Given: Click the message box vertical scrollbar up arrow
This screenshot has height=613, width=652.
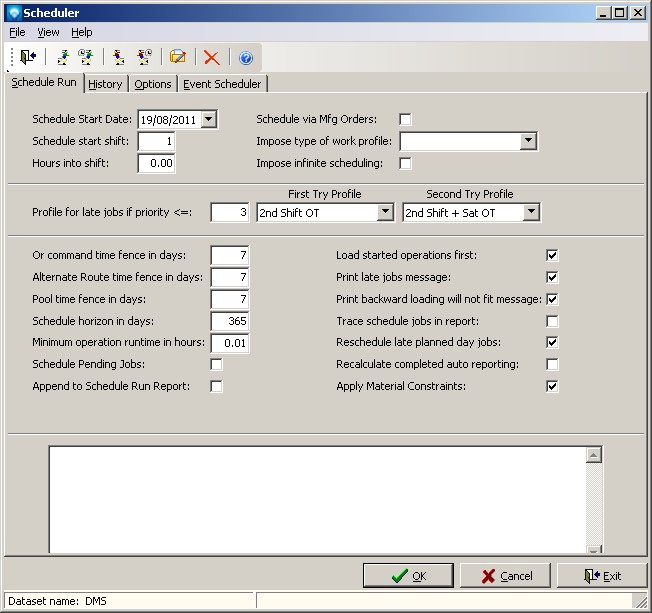Looking at the screenshot, I should point(593,456).
